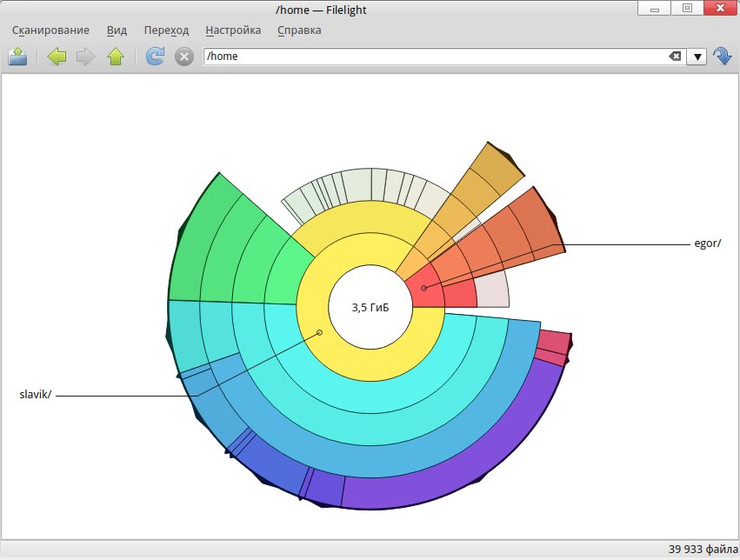Open the Переход menu
Image resolution: width=740 pixels, height=560 pixels.
pos(166,30)
